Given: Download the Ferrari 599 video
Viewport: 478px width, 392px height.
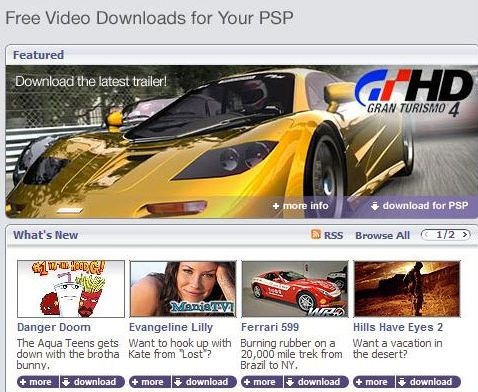Looking at the screenshot, I should click(316, 382).
